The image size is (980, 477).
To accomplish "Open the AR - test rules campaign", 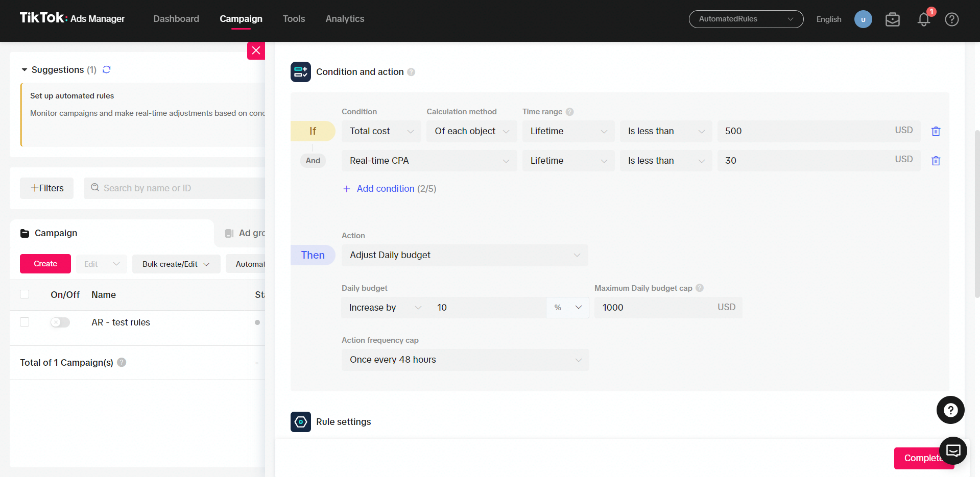I will coord(121,322).
